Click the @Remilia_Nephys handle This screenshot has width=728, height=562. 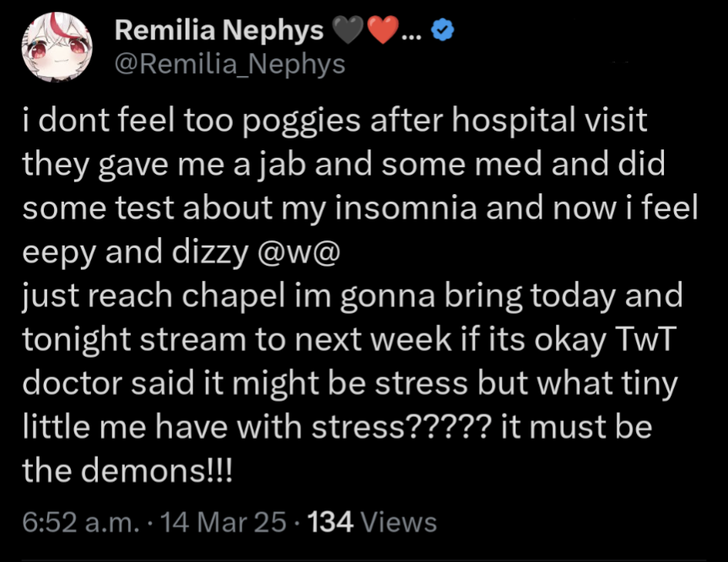[229, 64]
